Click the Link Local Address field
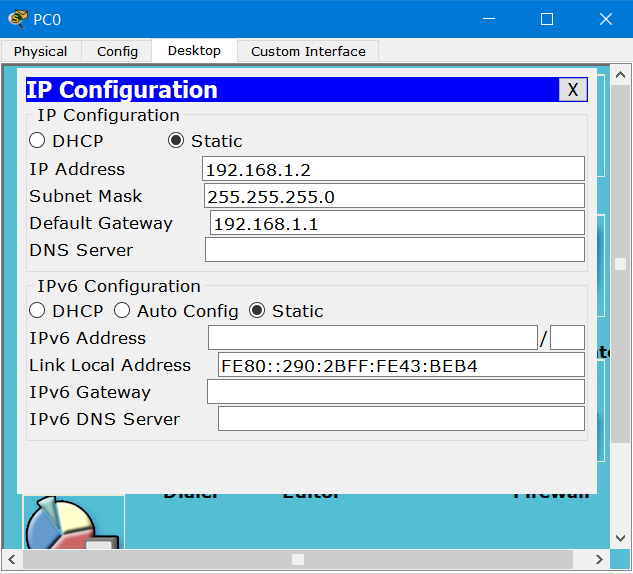This screenshot has height=574, width=633. (401, 365)
